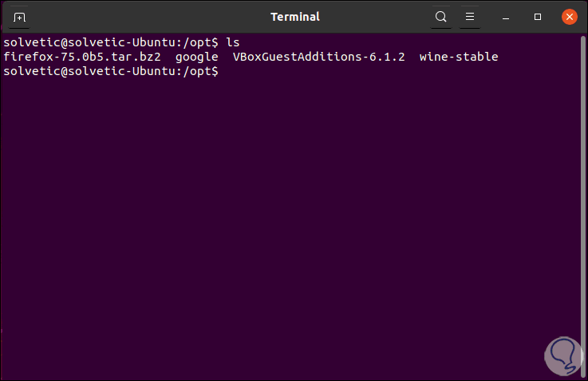Click the search magnifier icon
The width and height of the screenshot is (588, 381).
click(x=441, y=17)
